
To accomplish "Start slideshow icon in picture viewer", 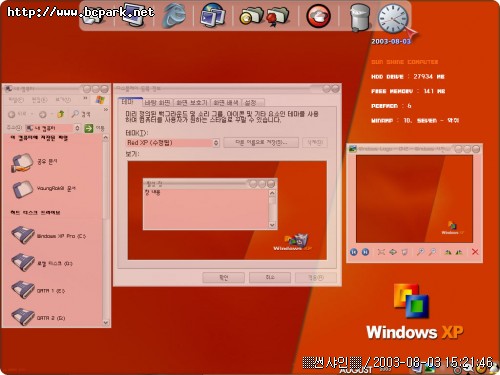I will (x=404, y=252).
